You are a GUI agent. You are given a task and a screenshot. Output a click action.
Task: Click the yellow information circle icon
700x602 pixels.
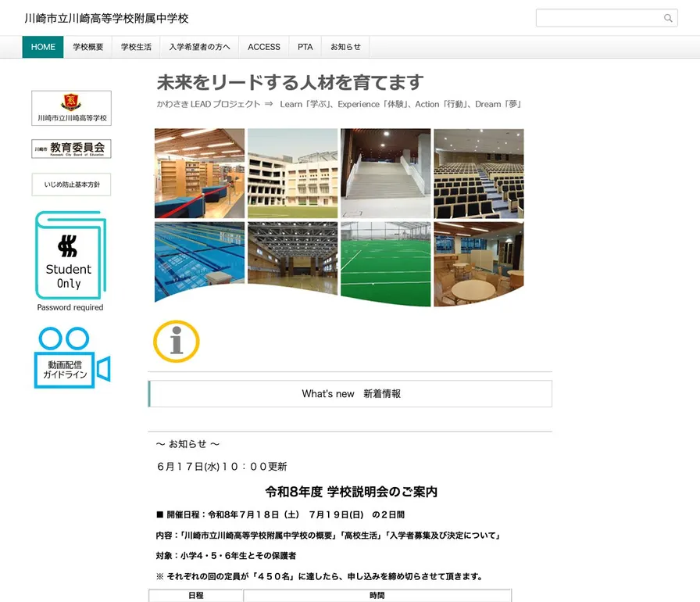[177, 341]
